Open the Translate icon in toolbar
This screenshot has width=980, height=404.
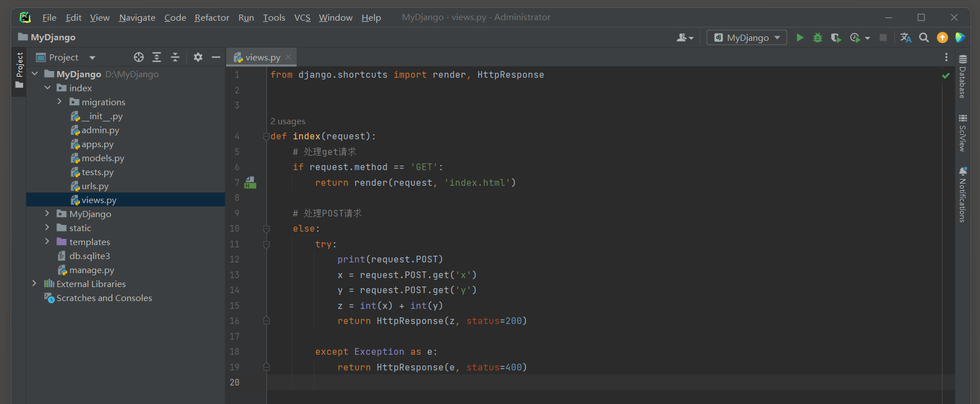coord(906,37)
